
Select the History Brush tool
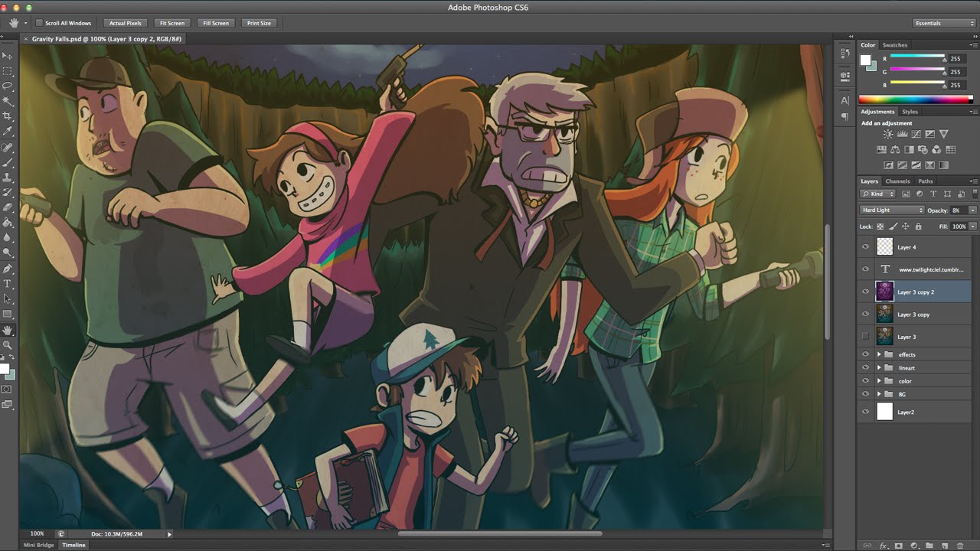click(8, 192)
